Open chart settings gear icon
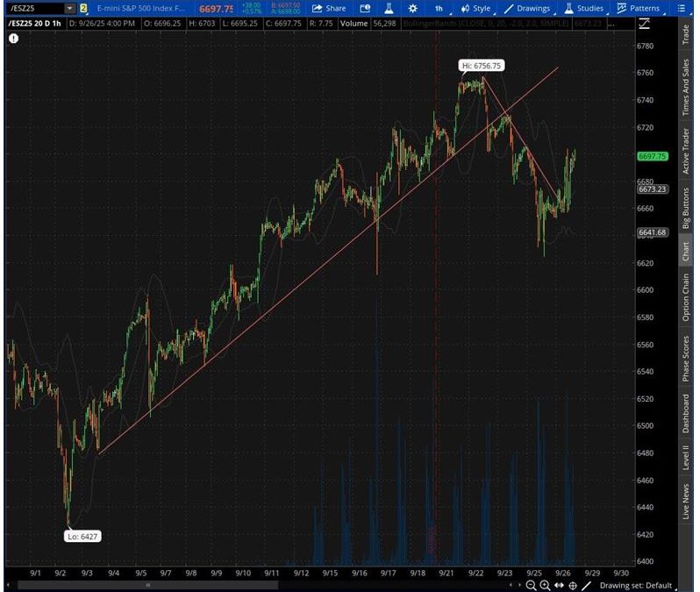Viewport: 700px width, 592px height. [413, 8]
